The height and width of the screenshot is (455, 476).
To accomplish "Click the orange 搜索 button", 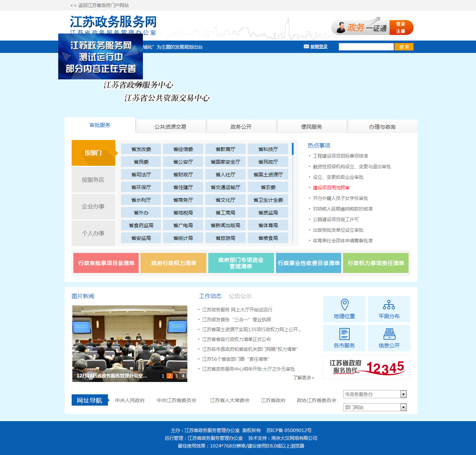I will (404, 47).
